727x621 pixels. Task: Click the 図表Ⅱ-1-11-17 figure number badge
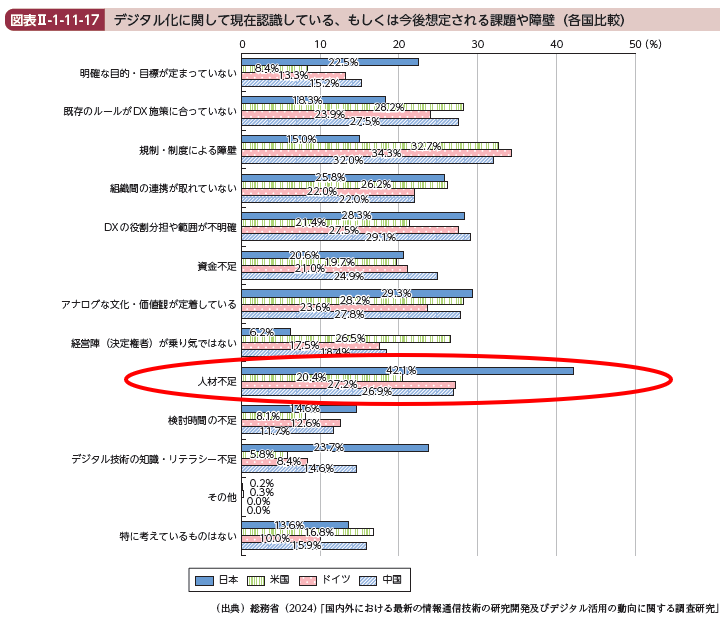pyautogui.click(x=56, y=19)
